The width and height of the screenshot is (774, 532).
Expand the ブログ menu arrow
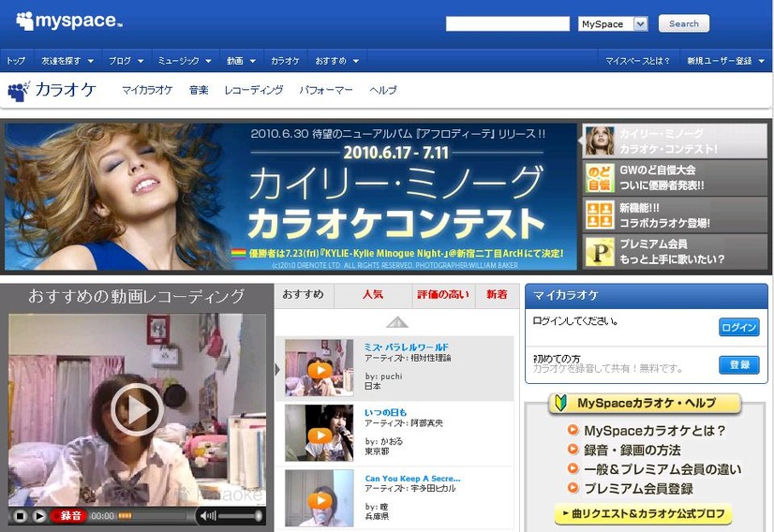141,61
